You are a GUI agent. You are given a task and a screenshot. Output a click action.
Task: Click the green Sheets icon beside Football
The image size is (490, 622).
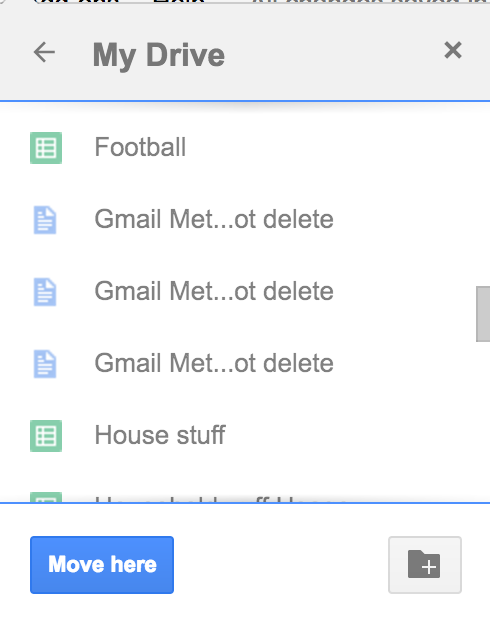pos(46,148)
